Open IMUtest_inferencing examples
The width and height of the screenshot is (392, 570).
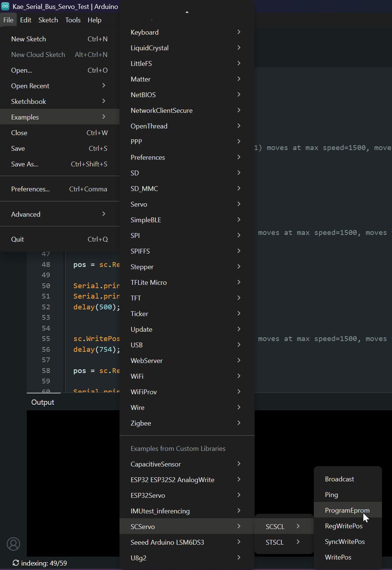(187, 511)
